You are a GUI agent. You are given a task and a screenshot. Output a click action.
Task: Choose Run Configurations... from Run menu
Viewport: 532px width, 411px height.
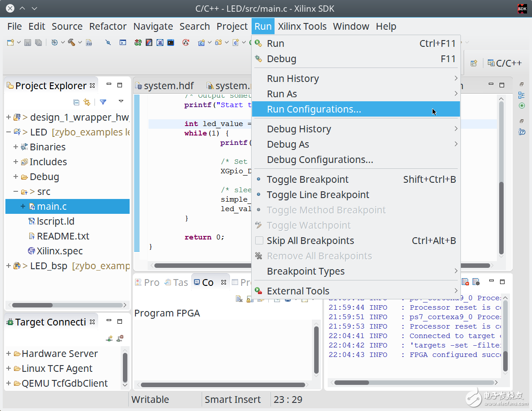click(314, 109)
